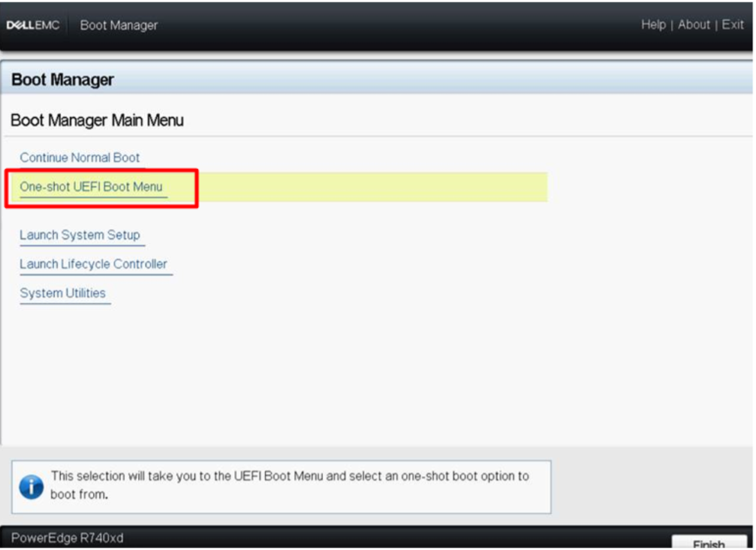Click the Finish button
756x550 pixels.
click(708, 542)
